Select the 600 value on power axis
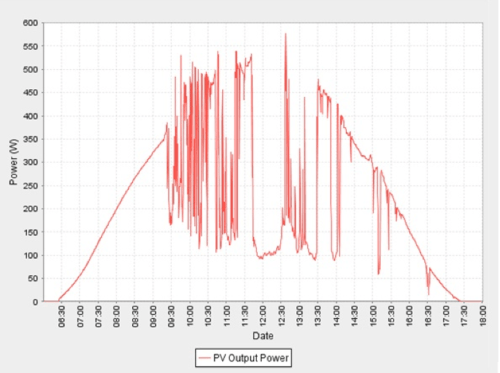 point(31,23)
